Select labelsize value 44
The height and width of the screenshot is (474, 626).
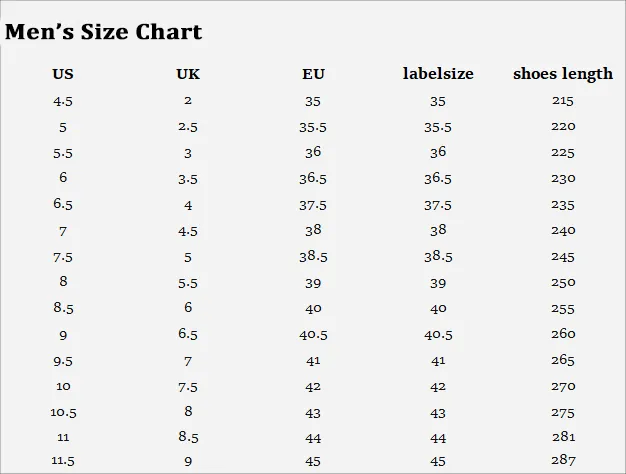point(438,438)
